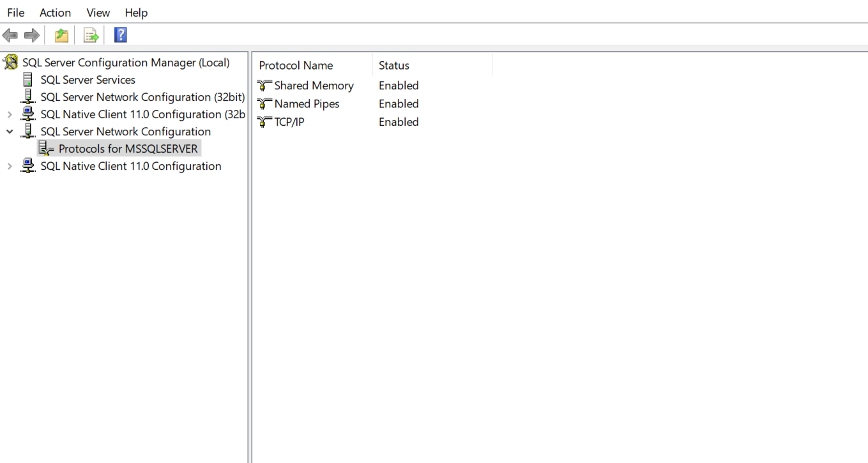Image resolution: width=868 pixels, height=463 pixels.
Task: Select the Named Pipes protocol row
Action: [x=307, y=103]
